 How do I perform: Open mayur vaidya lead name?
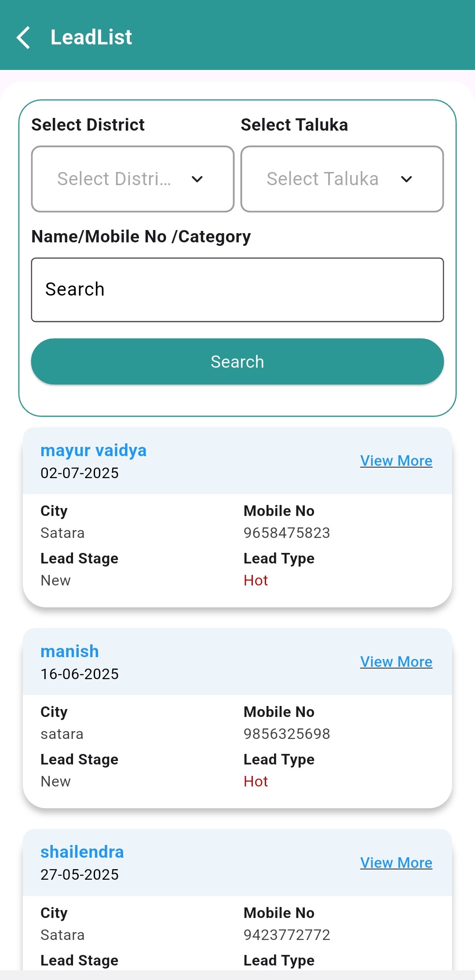pos(93,450)
